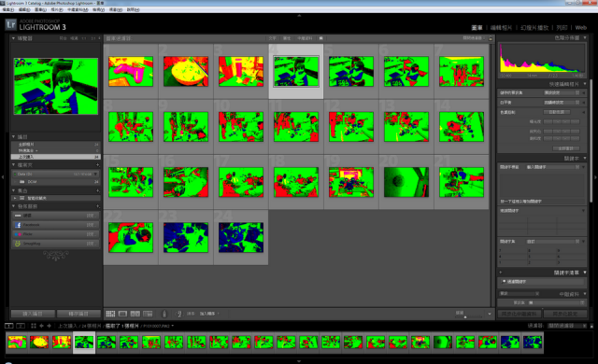
Task: Open Survey view icon
Action: pyautogui.click(x=148, y=314)
